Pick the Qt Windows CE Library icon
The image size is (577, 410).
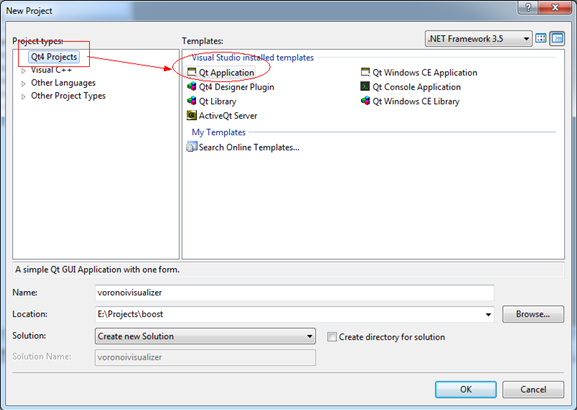(x=365, y=100)
